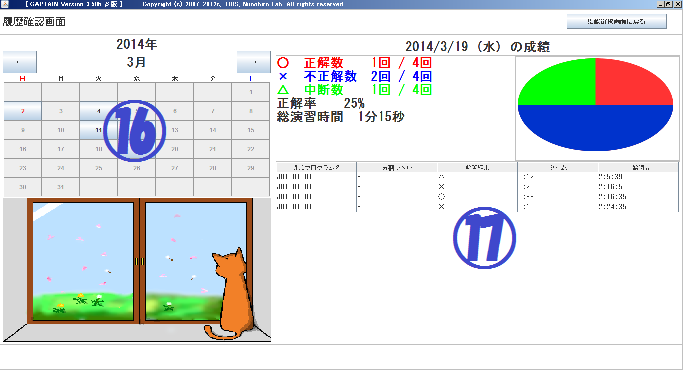
Task: Select day 6 in the calendar
Action: click(x=175, y=111)
